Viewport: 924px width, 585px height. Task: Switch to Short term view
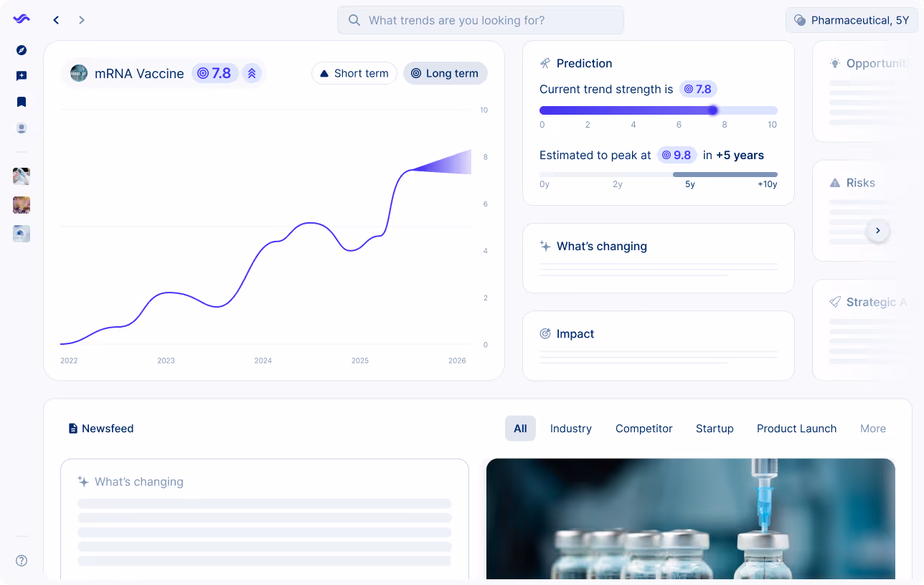tap(354, 73)
